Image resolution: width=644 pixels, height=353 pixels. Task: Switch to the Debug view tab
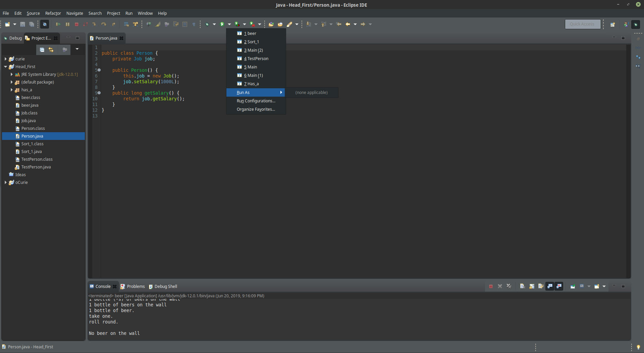coord(12,38)
